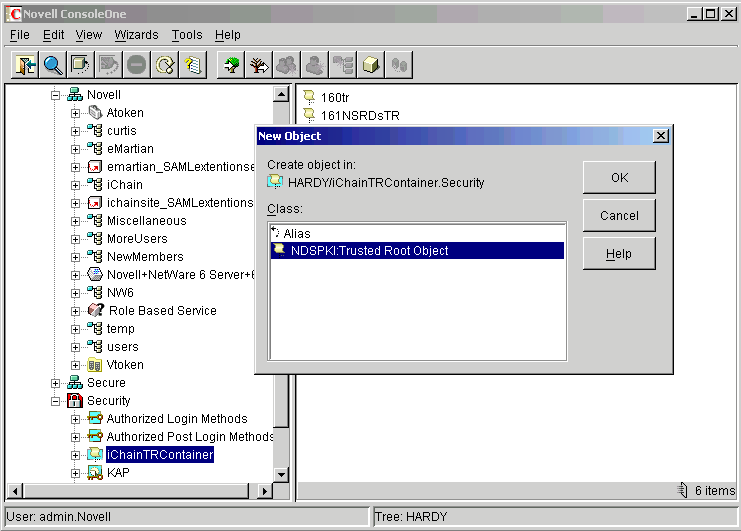Open the Help menu
Screen dimensions: 741x531
click(x=228, y=35)
